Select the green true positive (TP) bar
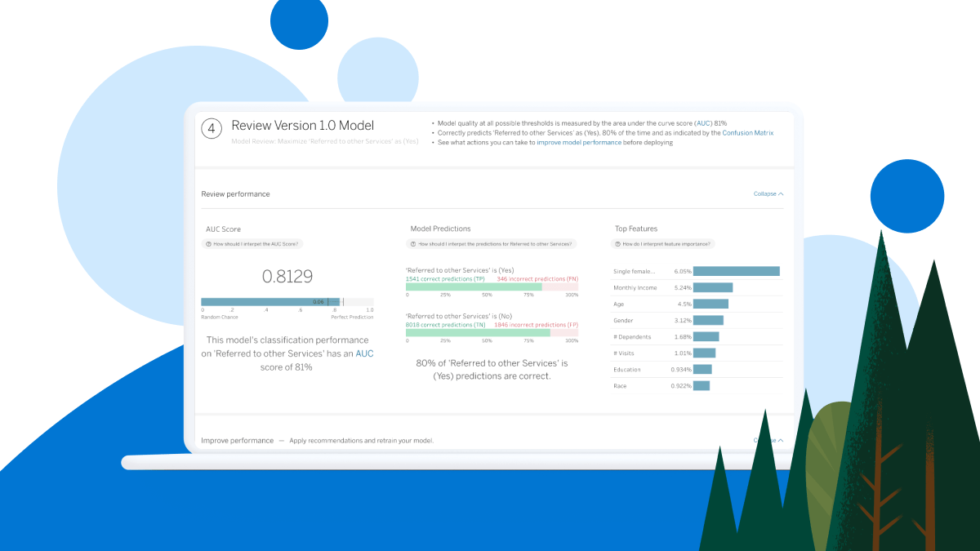Screen dimensions: 980x551 point(473,287)
